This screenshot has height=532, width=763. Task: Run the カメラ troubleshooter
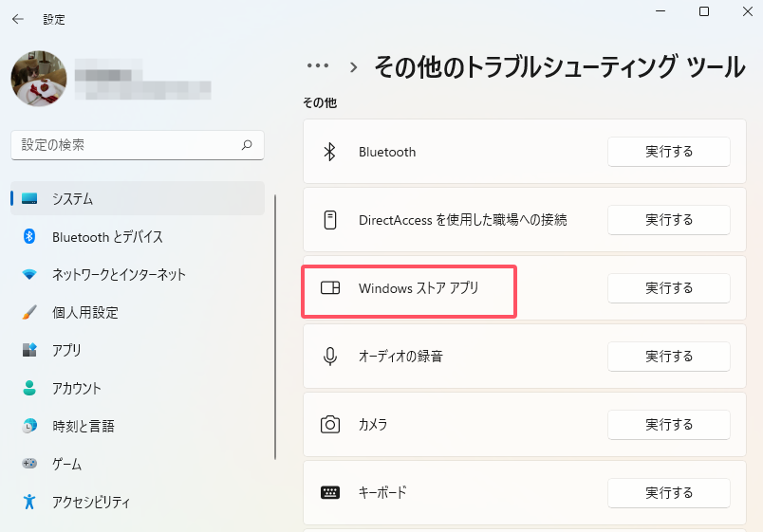point(669,425)
